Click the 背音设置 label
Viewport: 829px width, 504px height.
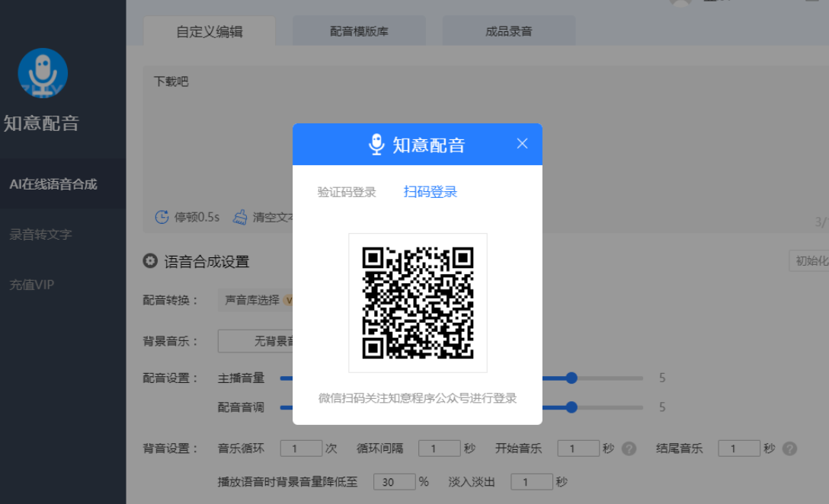(x=170, y=448)
